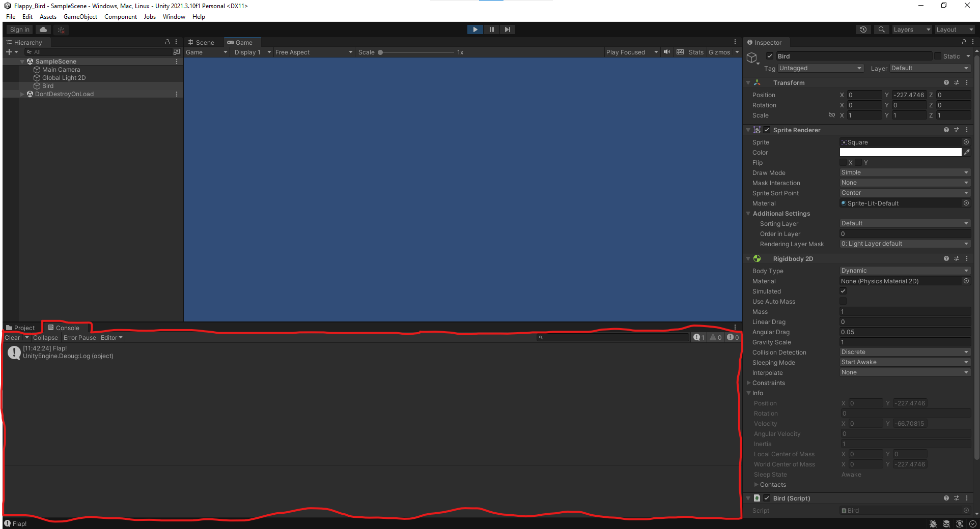This screenshot has height=529, width=980.
Task: Expand the DontDestroyOnLoad scene node
Action: click(x=22, y=94)
